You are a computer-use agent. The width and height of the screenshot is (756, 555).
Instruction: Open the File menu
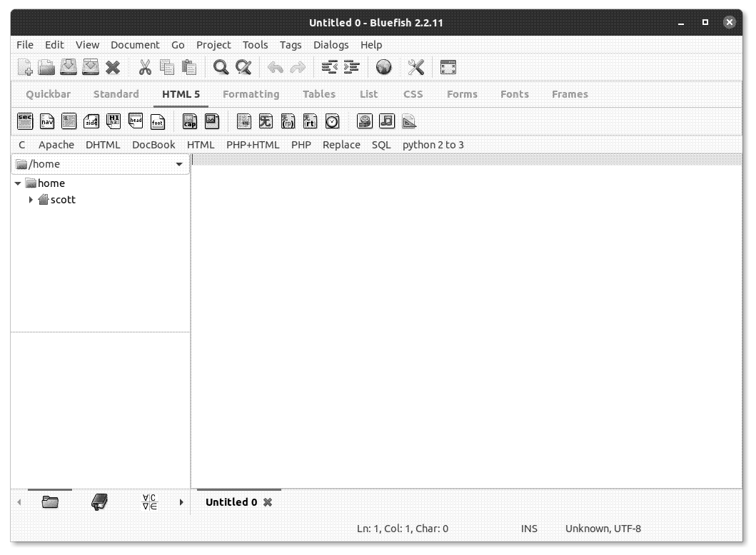[25, 45]
